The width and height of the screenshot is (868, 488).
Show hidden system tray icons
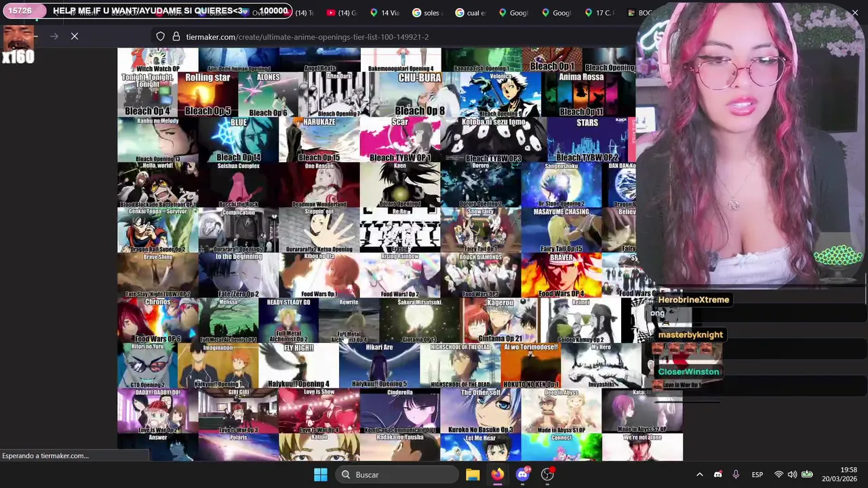pyautogui.click(x=700, y=474)
